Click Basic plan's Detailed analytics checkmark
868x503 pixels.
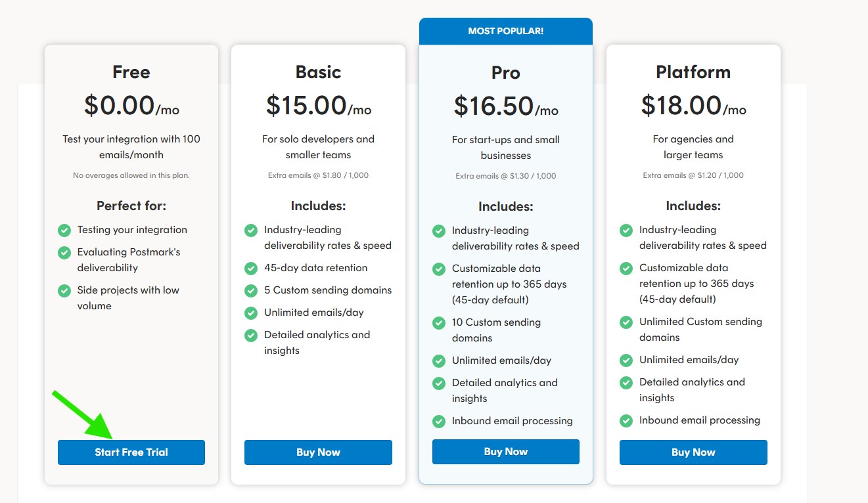tap(251, 336)
